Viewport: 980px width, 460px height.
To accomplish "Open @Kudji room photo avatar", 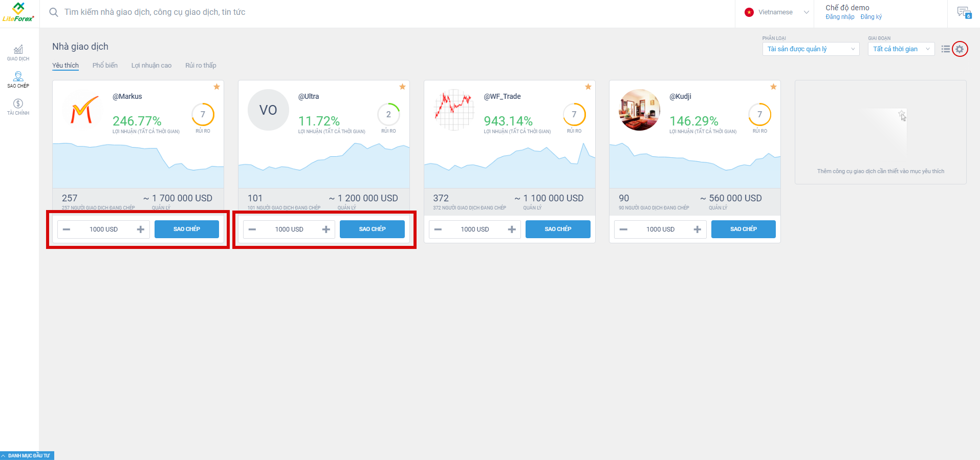I will click(640, 110).
